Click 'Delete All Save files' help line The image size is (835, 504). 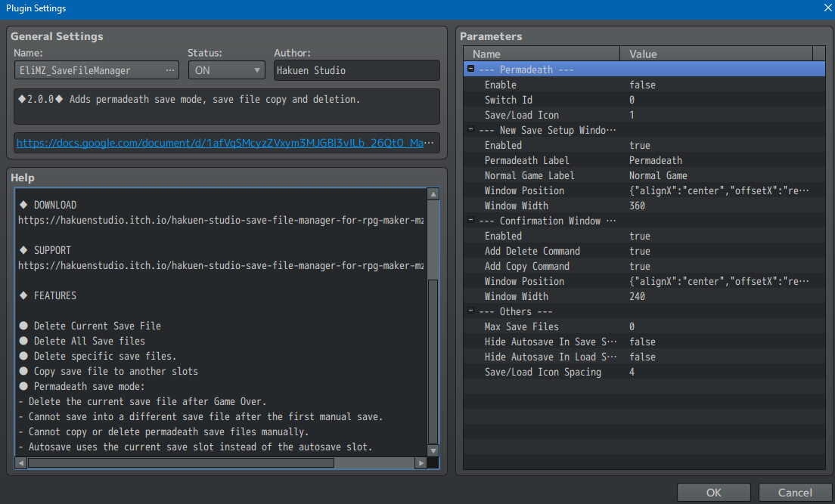(x=82, y=341)
